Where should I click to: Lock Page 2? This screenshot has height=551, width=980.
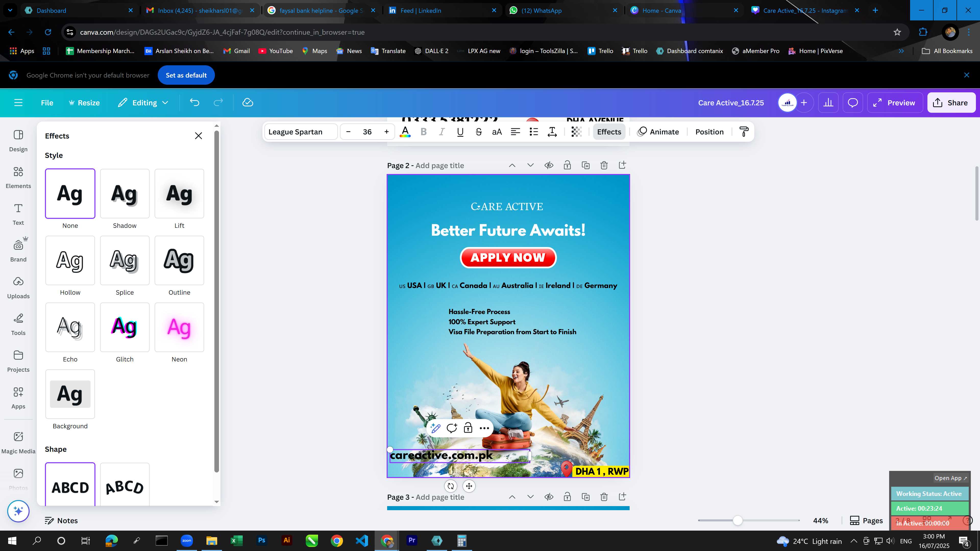[567, 165]
